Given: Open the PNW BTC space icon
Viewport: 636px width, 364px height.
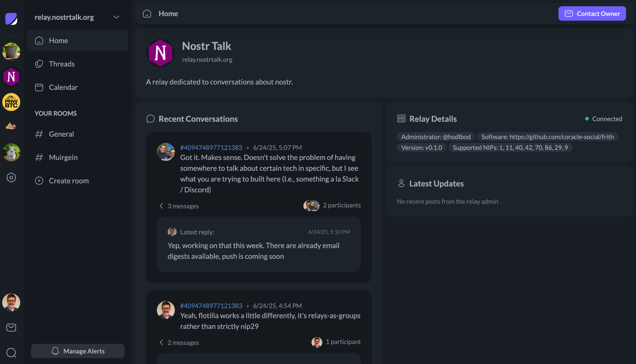Looking at the screenshot, I should [11, 102].
